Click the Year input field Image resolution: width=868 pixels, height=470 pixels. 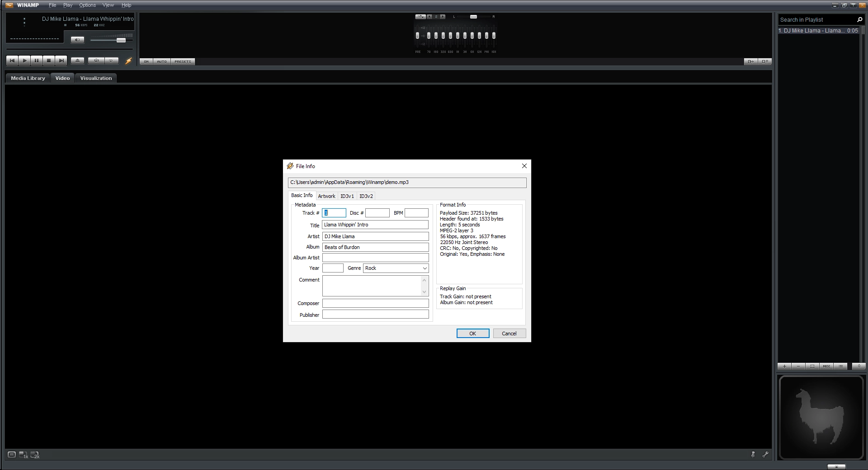[x=332, y=268]
